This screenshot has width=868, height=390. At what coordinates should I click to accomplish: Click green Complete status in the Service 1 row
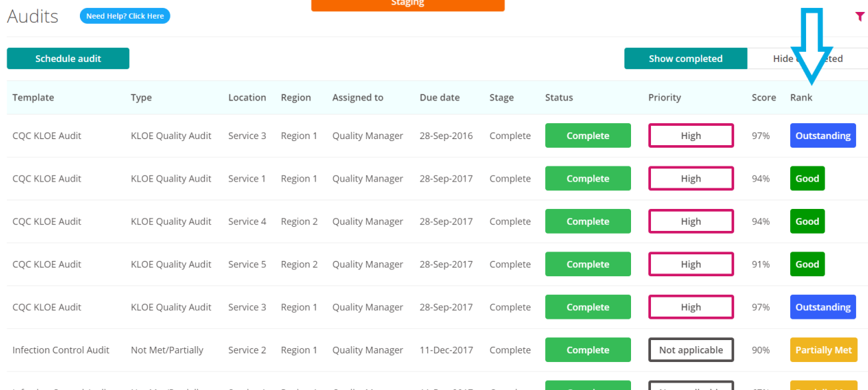(588, 178)
